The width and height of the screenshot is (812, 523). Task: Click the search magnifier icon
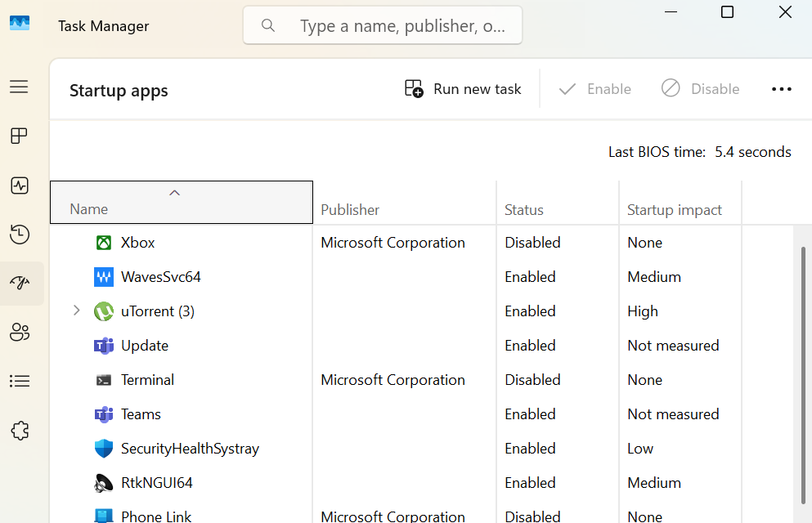tap(267, 25)
